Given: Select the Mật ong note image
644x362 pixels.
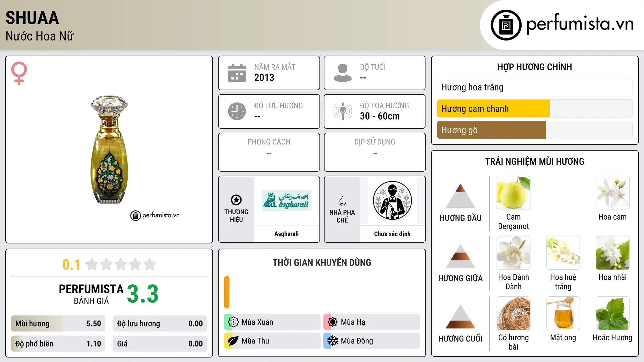Looking at the screenshot, I should coord(563,313).
